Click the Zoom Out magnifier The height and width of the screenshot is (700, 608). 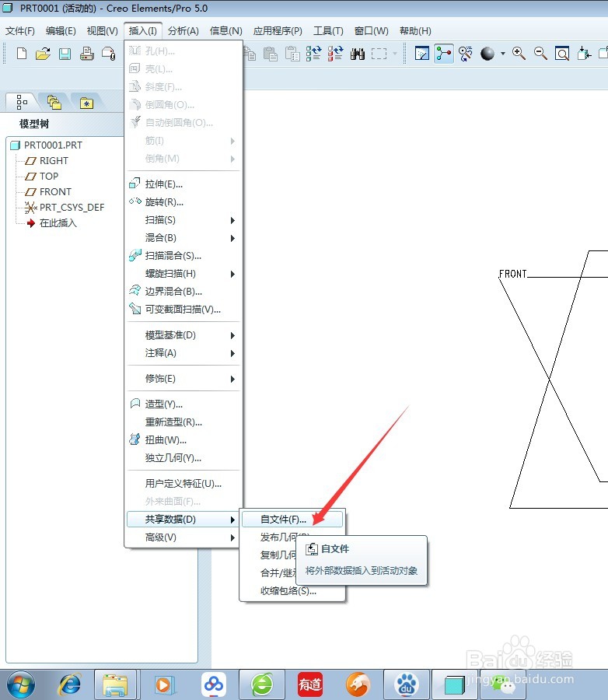pyautogui.click(x=540, y=54)
